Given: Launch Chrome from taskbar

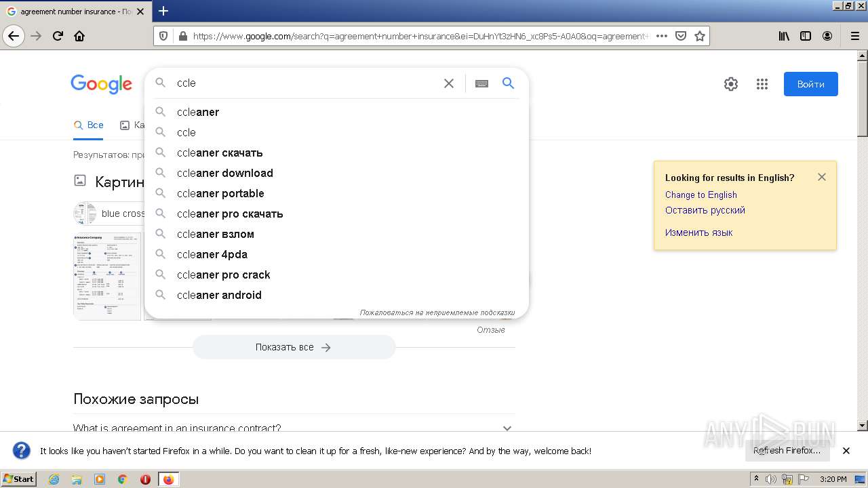Looking at the screenshot, I should pyautogui.click(x=123, y=479).
